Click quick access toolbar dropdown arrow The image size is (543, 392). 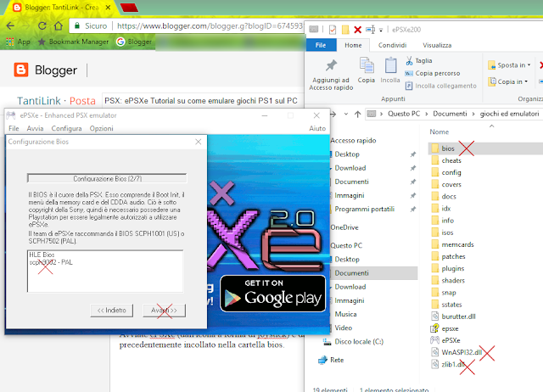tap(381, 31)
